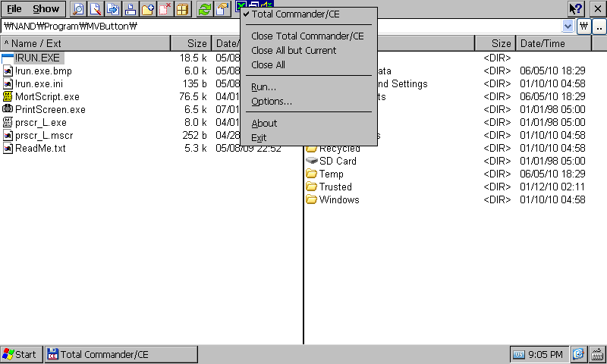Click the SD Card drive icon
The image size is (607, 364).
coord(311,161)
